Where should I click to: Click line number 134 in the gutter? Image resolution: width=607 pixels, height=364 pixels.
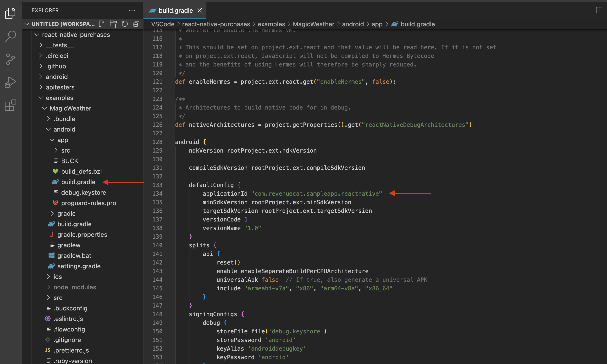pyautogui.click(x=157, y=193)
